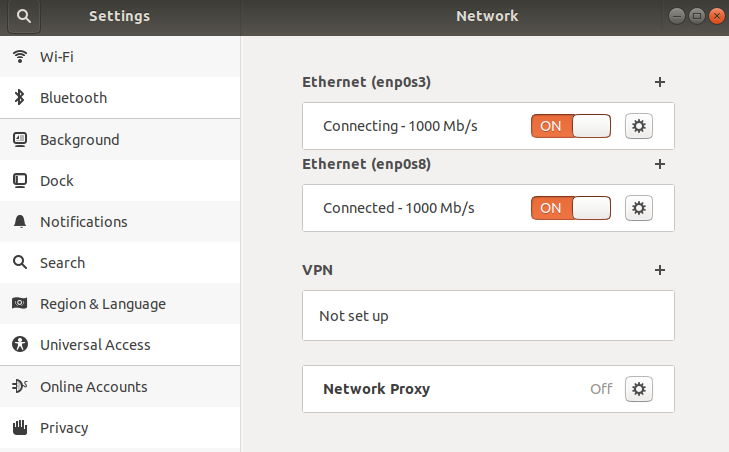Show the Privacy settings panel
Image resolution: width=729 pixels, height=452 pixels.
(x=64, y=428)
